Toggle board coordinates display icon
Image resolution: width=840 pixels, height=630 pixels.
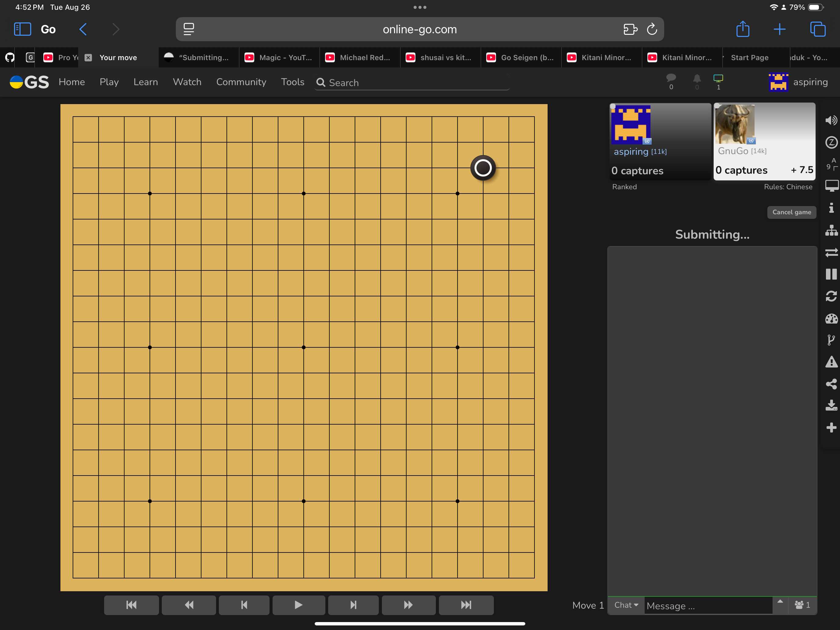tap(831, 164)
